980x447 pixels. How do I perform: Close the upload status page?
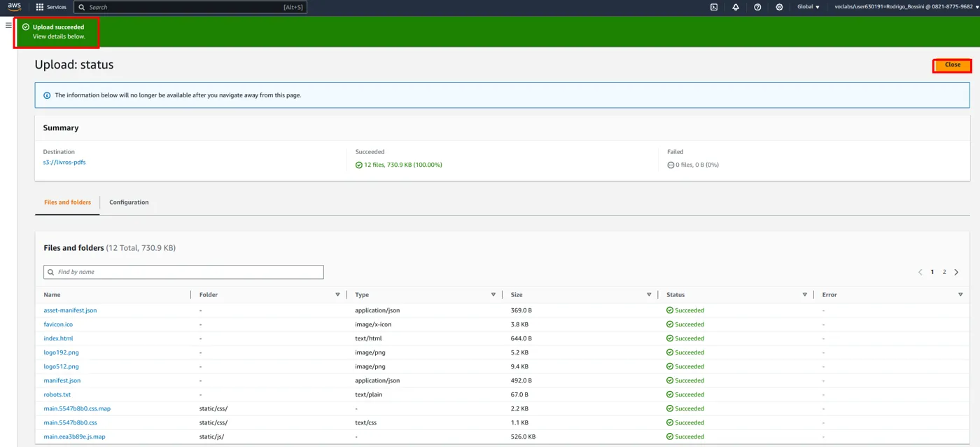click(x=953, y=65)
